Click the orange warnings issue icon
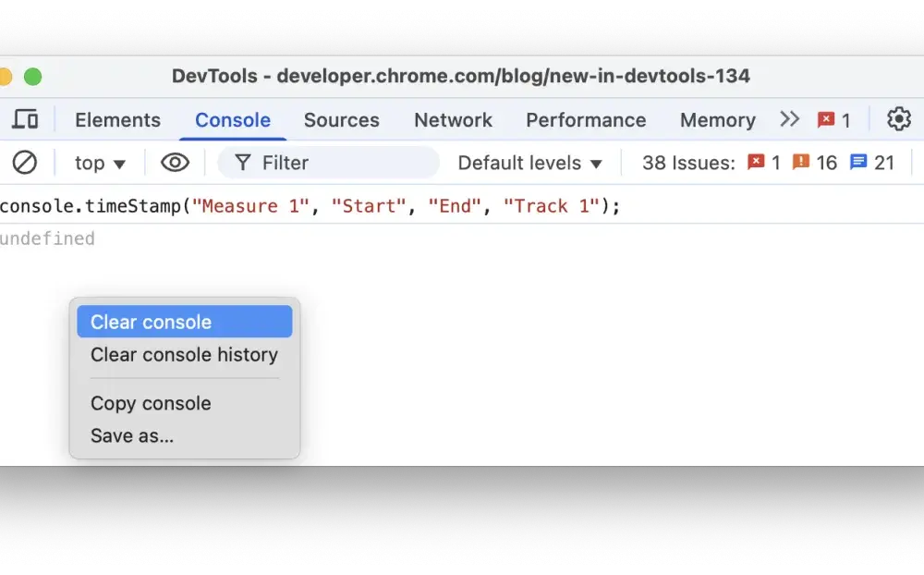This screenshot has width=924, height=575. pyautogui.click(x=800, y=162)
